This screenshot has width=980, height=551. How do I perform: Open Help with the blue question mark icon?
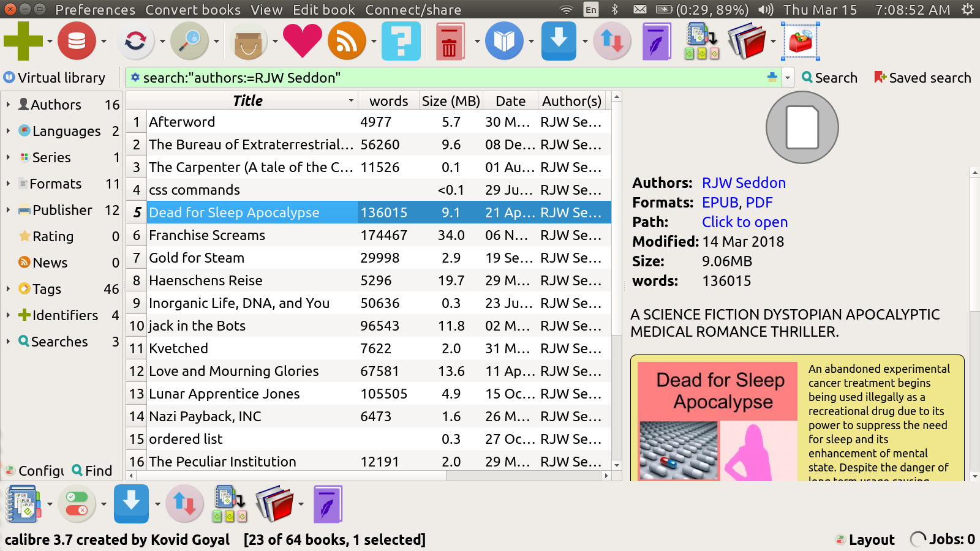(401, 41)
